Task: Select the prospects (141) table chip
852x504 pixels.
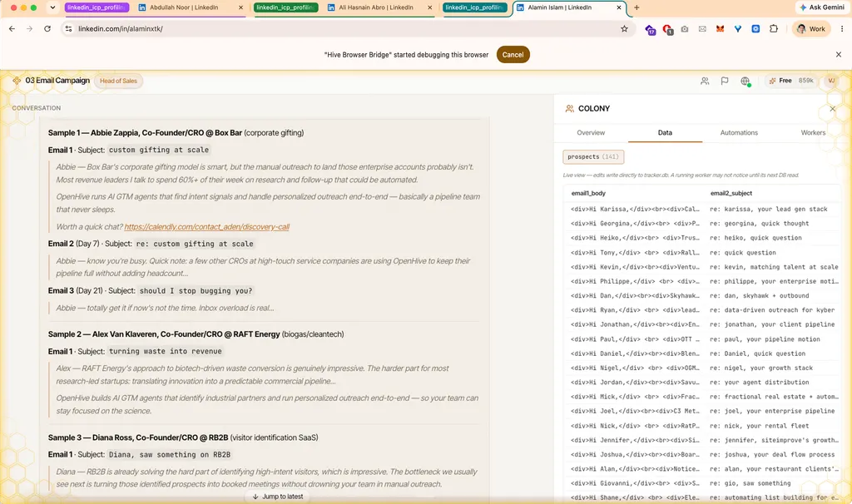Action: pyautogui.click(x=593, y=157)
